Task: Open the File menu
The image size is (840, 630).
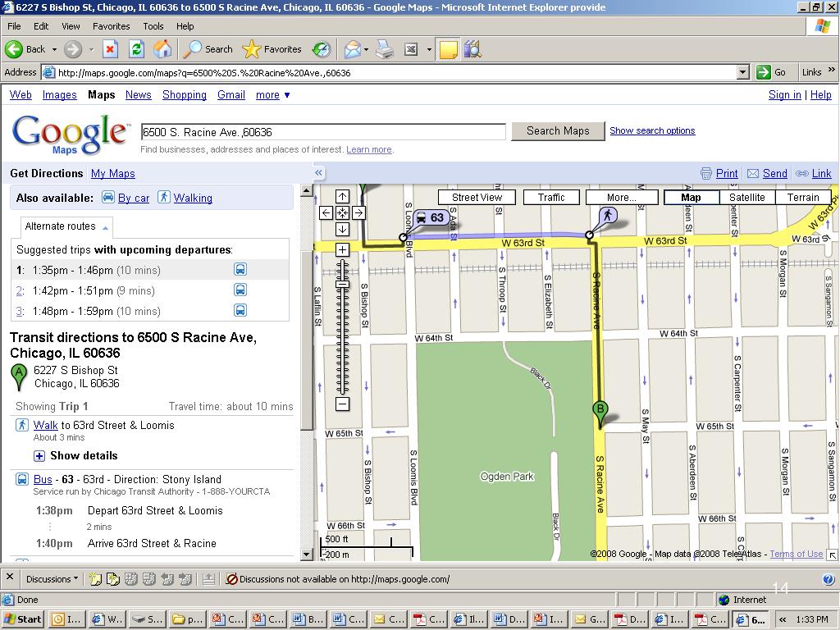Action: tap(14, 26)
